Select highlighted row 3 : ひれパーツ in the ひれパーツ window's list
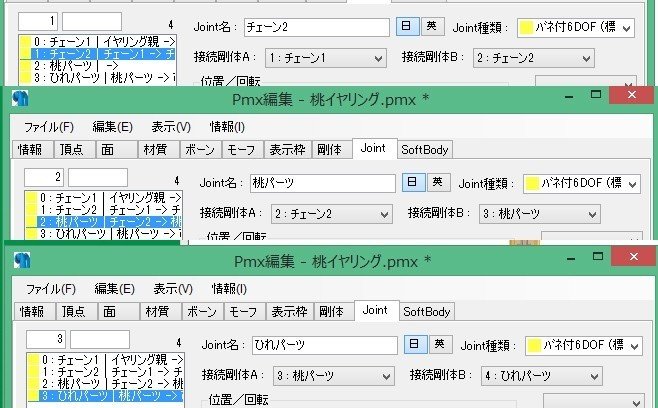 point(105,396)
